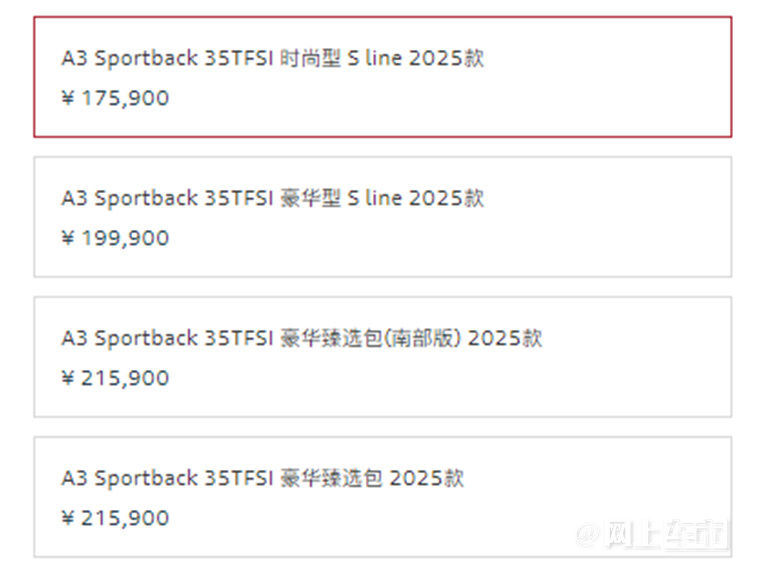The width and height of the screenshot is (766, 578).
Task: Select the 豪华型 S line 2025款 option
Action: tap(383, 217)
